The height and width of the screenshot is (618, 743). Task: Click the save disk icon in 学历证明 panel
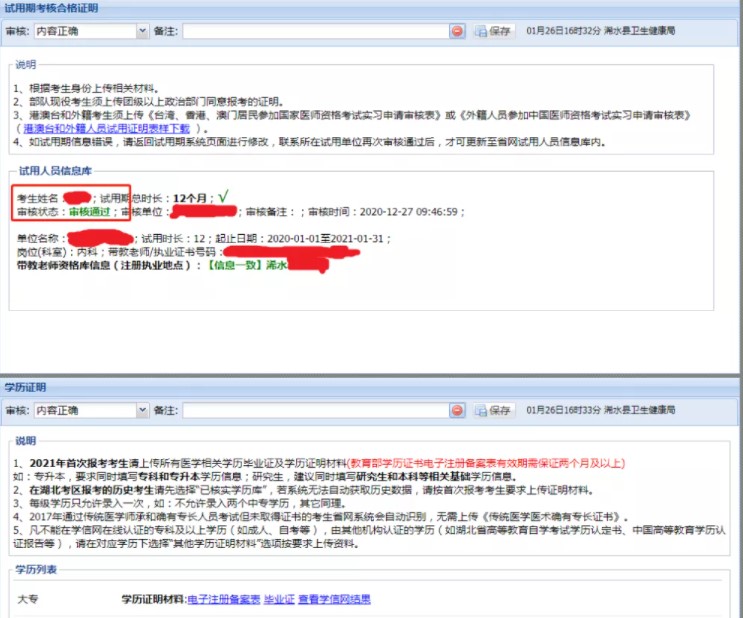(x=481, y=410)
